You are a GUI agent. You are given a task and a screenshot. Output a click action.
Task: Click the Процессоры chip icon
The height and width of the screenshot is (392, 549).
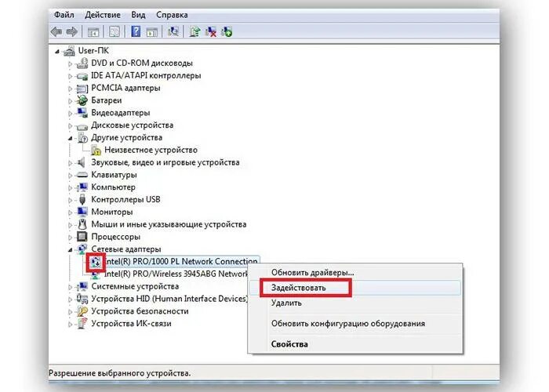(x=82, y=237)
